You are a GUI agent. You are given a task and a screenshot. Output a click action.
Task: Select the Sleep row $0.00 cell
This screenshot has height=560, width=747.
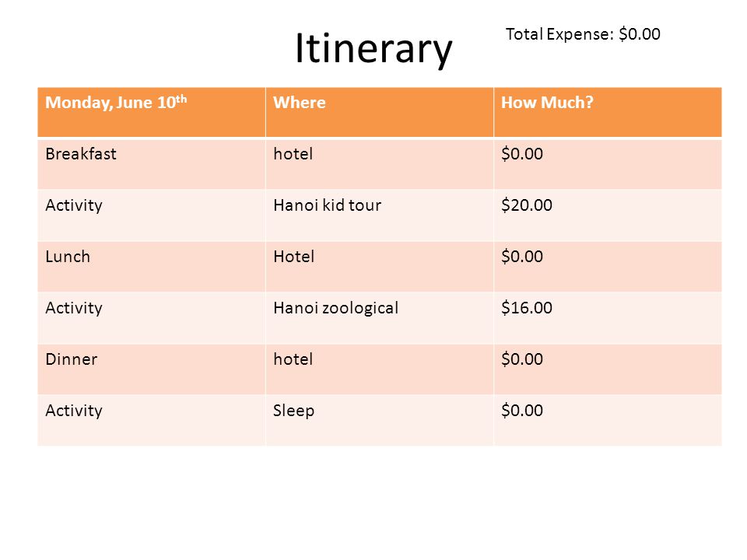[x=608, y=421]
